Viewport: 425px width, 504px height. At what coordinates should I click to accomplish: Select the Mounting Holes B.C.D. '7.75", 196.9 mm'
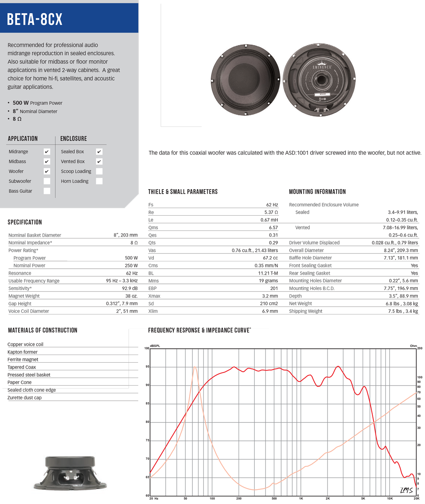401,288
